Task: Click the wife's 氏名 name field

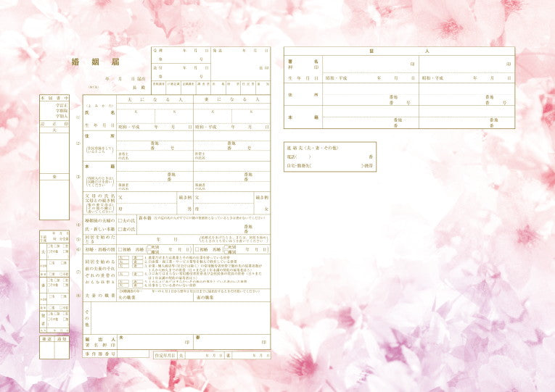Action: coord(231,114)
